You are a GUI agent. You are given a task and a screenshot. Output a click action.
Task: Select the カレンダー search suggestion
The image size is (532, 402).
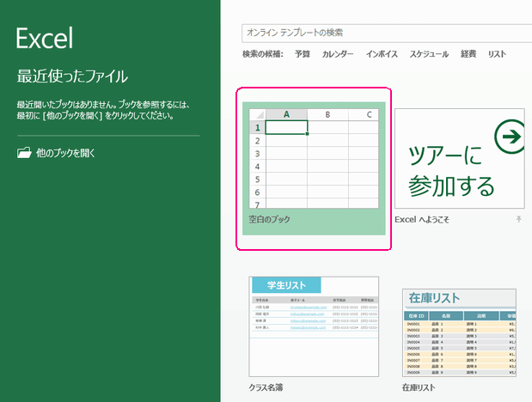click(x=338, y=54)
